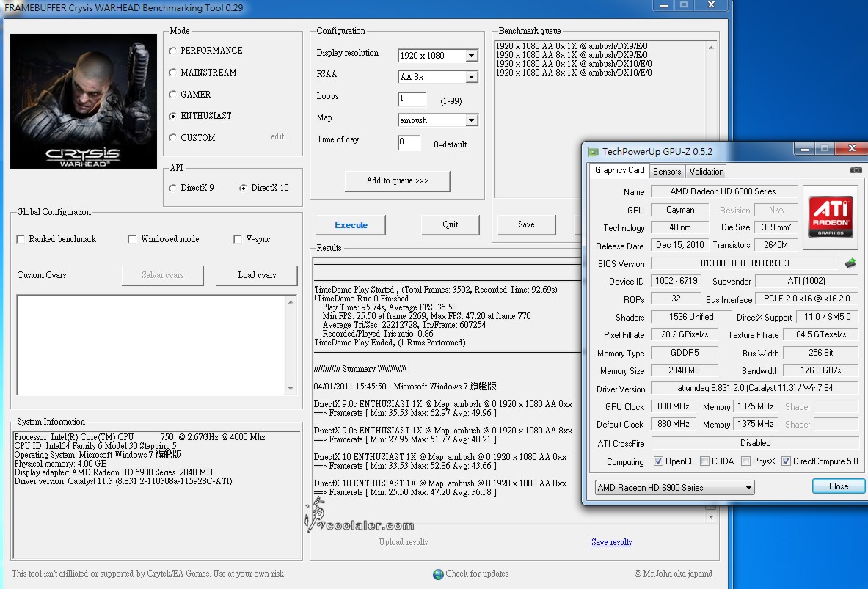Select queue entry AA 8x ambush/DX10/E/0
The image size is (868, 589).
click(574, 73)
